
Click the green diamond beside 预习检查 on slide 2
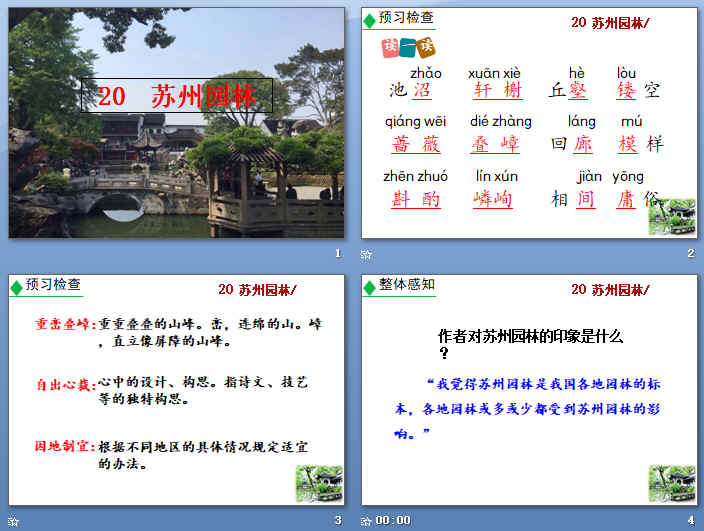(x=370, y=19)
